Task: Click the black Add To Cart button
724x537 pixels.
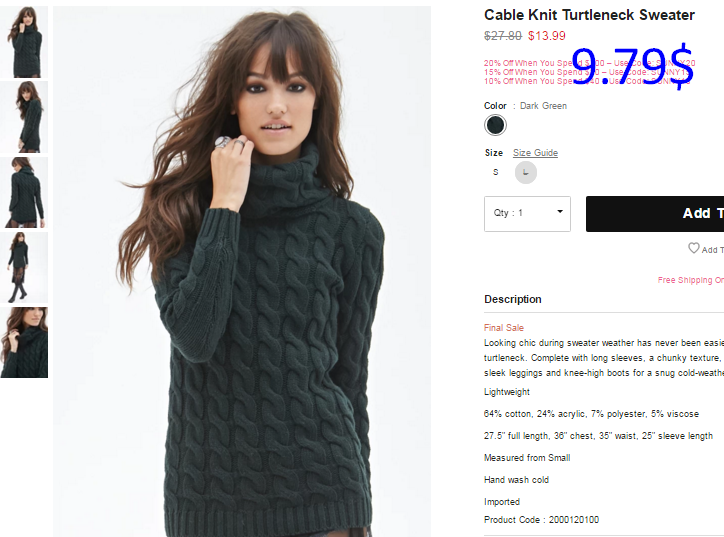Action: tap(655, 214)
